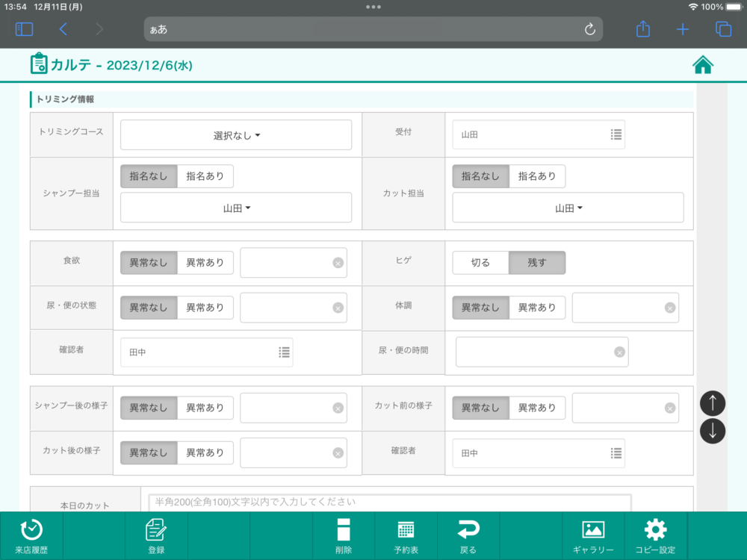This screenshot has width=747, height=560.
Task: Open the 受付 list picker icon
Action: tap(616, 134)
